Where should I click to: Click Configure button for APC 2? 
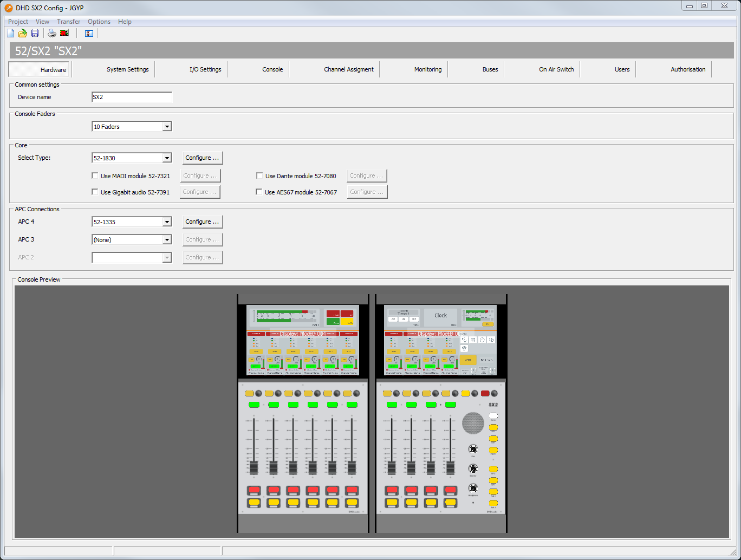click(x=203, y=257)
